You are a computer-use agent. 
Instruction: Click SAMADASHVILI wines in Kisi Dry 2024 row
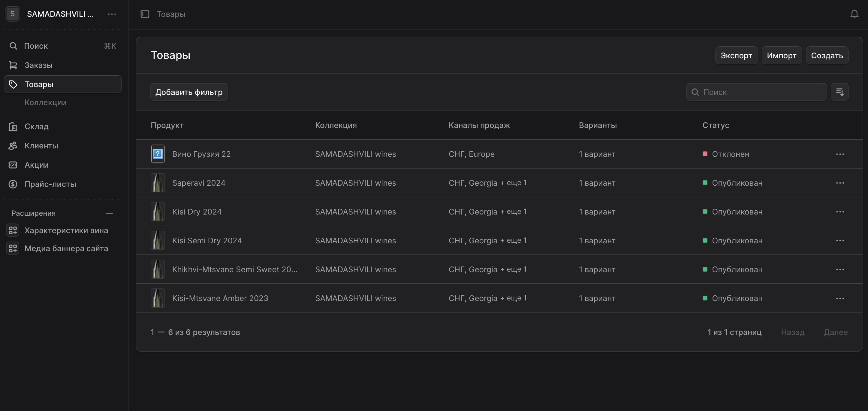355,212
